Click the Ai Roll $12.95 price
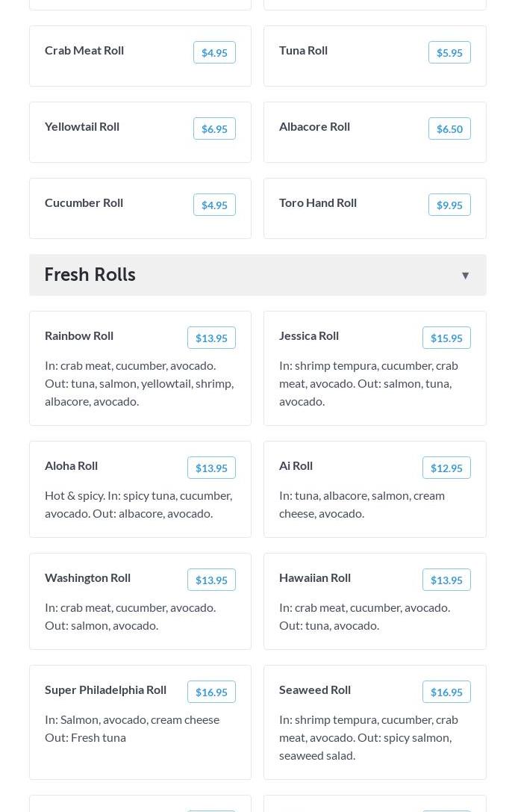This screenshot has width=515, height=812. (x=446, y=468)
